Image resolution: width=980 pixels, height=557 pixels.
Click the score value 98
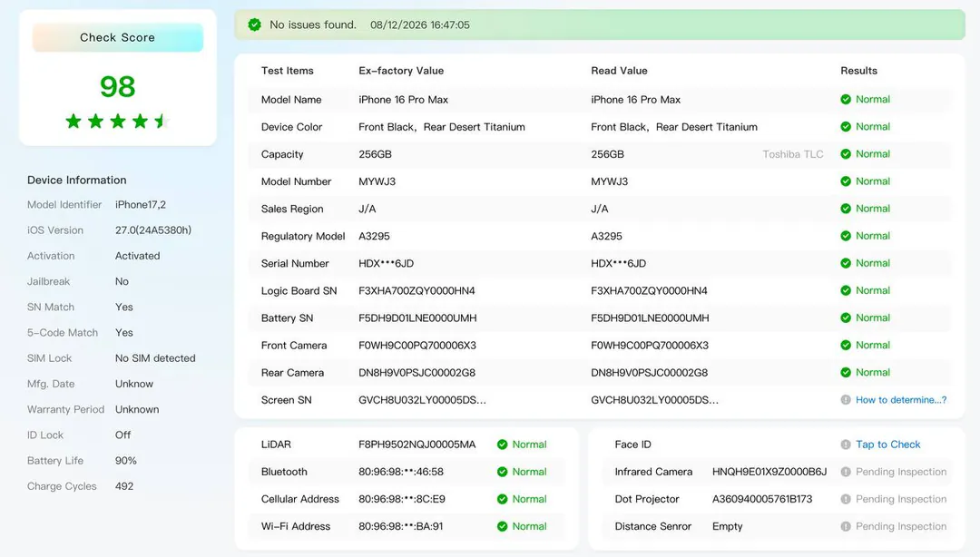click(117, 86)
